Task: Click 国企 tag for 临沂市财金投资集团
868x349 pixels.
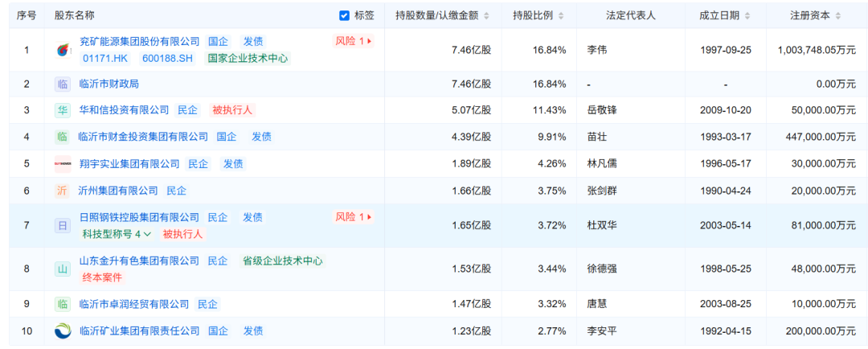Action: [227, 137]
